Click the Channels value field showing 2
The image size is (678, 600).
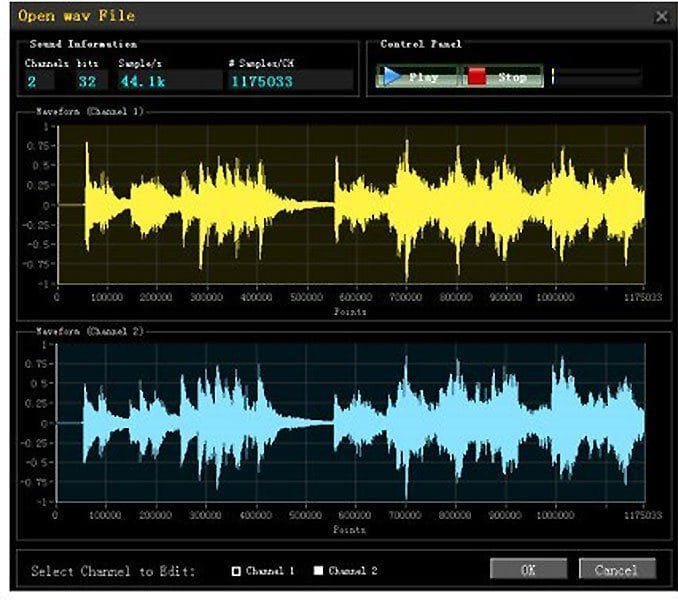click(x=39, y=81)
